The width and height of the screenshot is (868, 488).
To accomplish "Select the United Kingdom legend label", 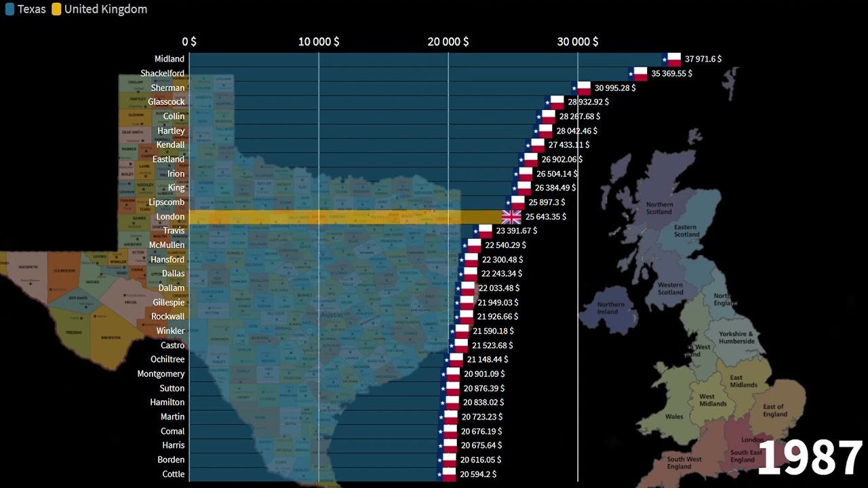I will (106, 9).
